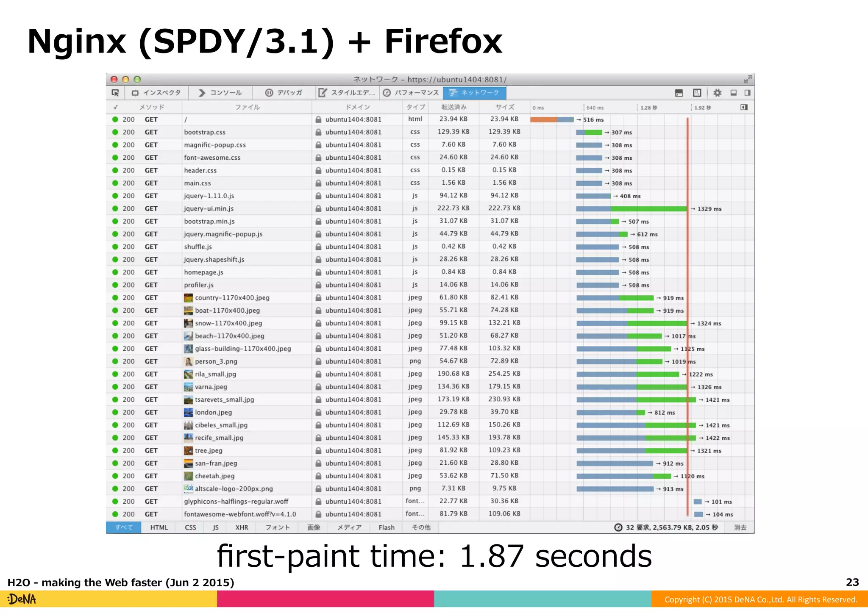Select the tree.jpeg request row
Image resolution: width=868 pixels, height=613 pixels.
pyautogui.click(x=430, y=451)
